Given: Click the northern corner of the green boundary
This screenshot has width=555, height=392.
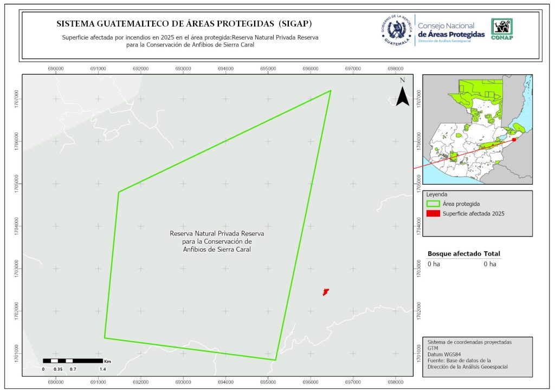Looking at the screenshot, I should point(330,90).
